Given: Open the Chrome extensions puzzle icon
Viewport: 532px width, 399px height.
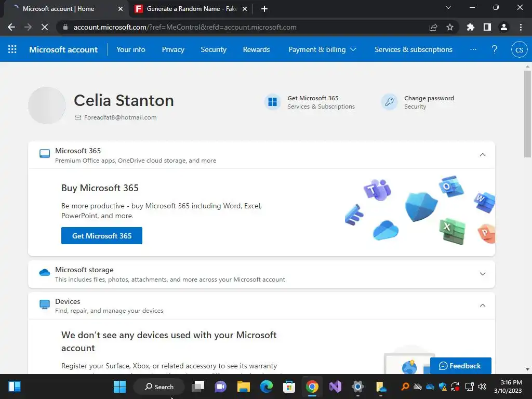Looking at the screenshot, I should point(470,27).
